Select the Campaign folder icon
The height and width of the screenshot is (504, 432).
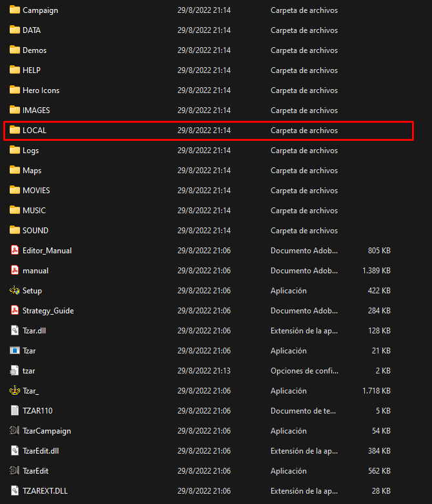click(15, 10)
